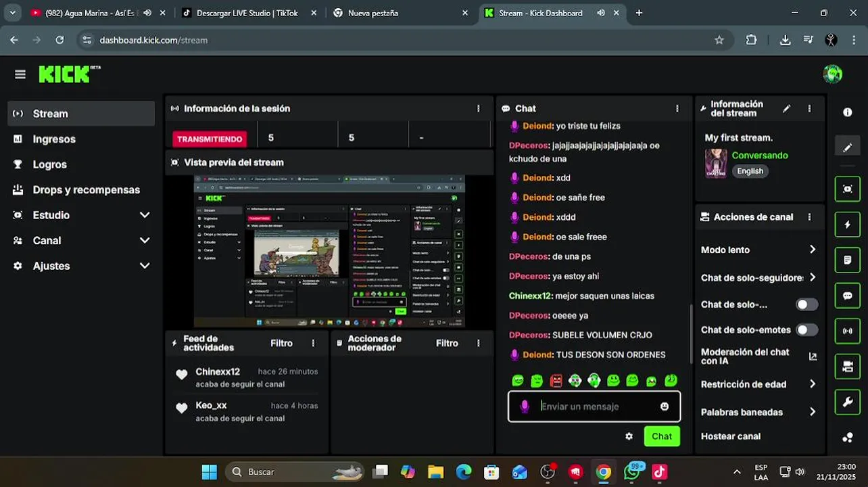Open the browser tab search dropdown

12,13
